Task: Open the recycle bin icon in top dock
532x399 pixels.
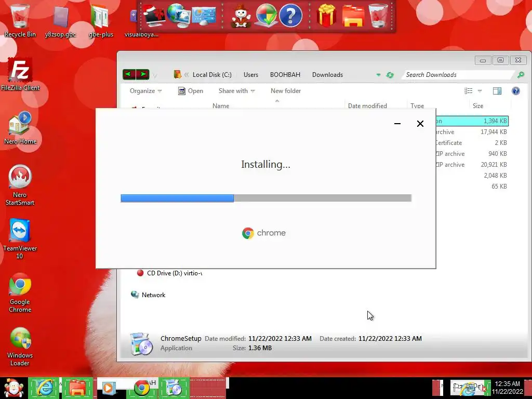Action: pos(378,16)
